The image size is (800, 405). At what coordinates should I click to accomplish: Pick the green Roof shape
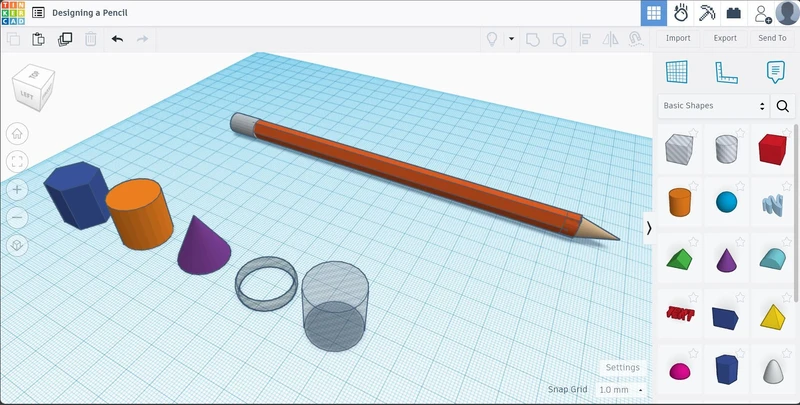[680, 259]
